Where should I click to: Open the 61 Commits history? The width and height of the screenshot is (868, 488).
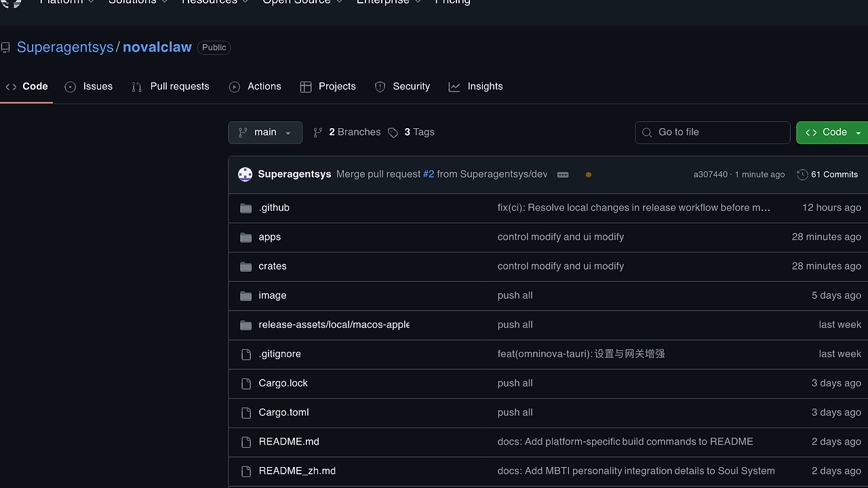827,174
